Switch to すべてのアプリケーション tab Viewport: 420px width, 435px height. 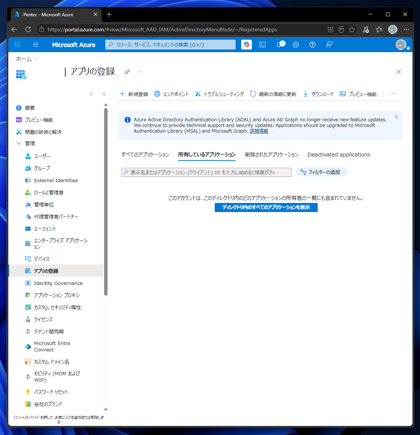point(145,155)
